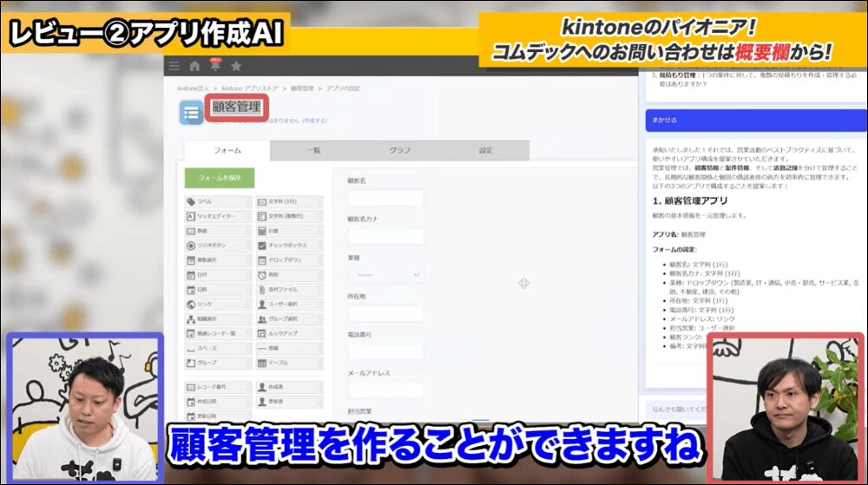Select the 添付ファイル field in palette
This screenshot has width=868, height=485.
point(289,290)
